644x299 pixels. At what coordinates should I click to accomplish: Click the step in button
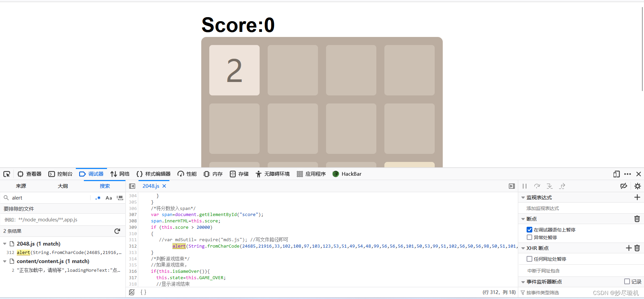click(x=549, y=186)
